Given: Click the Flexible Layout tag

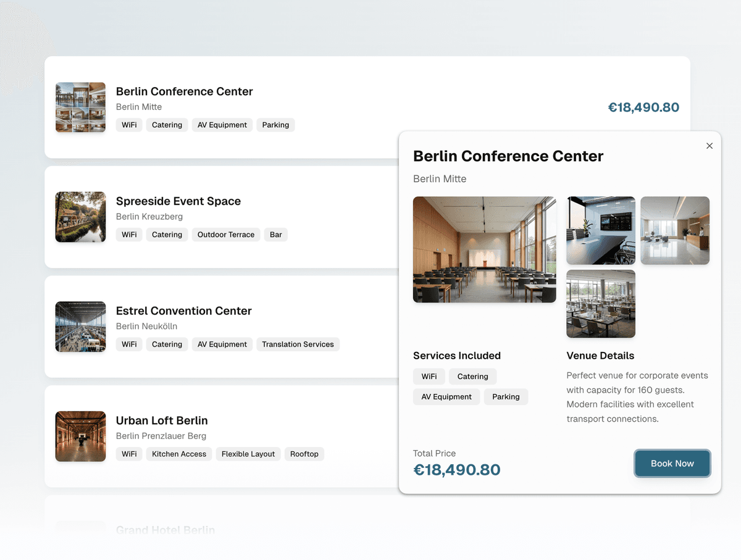Looking at the screenshot, I should [x=248, y=454].
